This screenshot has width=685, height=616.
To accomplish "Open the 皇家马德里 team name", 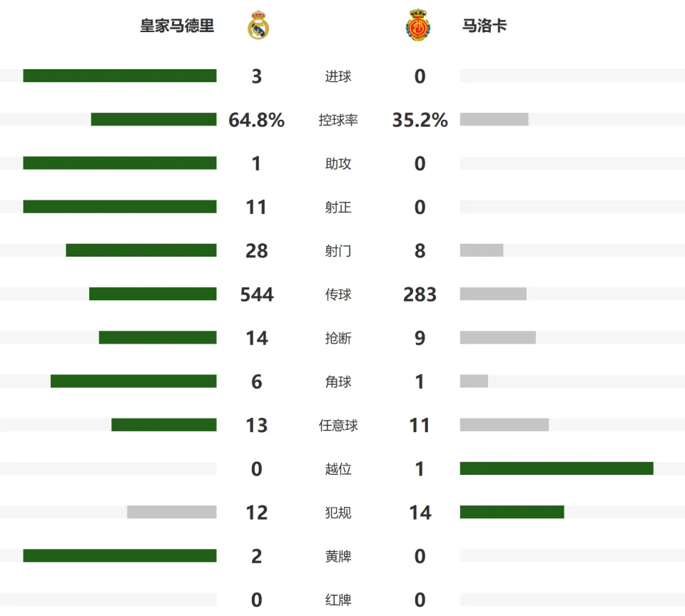I will pyautogui.click(x=177, y=26).
